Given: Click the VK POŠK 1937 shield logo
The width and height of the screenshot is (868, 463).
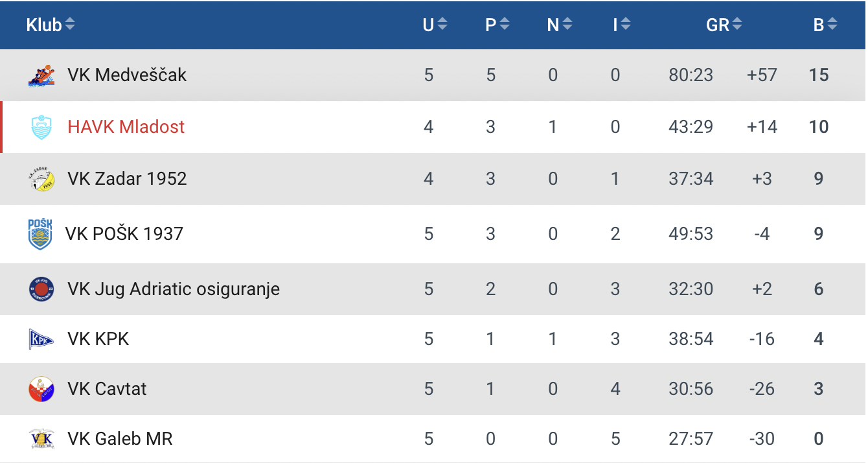Looking at the screenshot, I should 40,234.
